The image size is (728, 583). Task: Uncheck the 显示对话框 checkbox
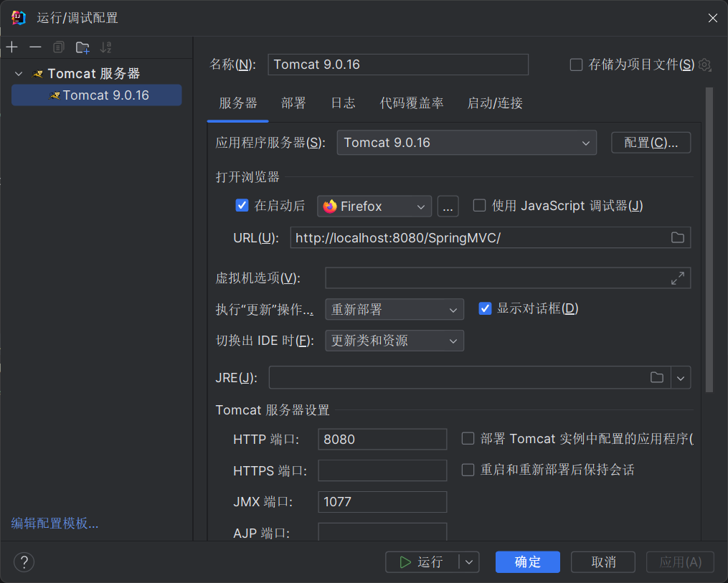[485, 308]
